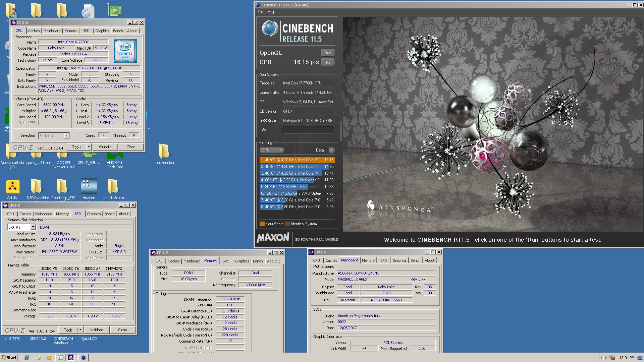Switch to Cinebench taskbar button
644x362 pixels.
coord(84,358)
